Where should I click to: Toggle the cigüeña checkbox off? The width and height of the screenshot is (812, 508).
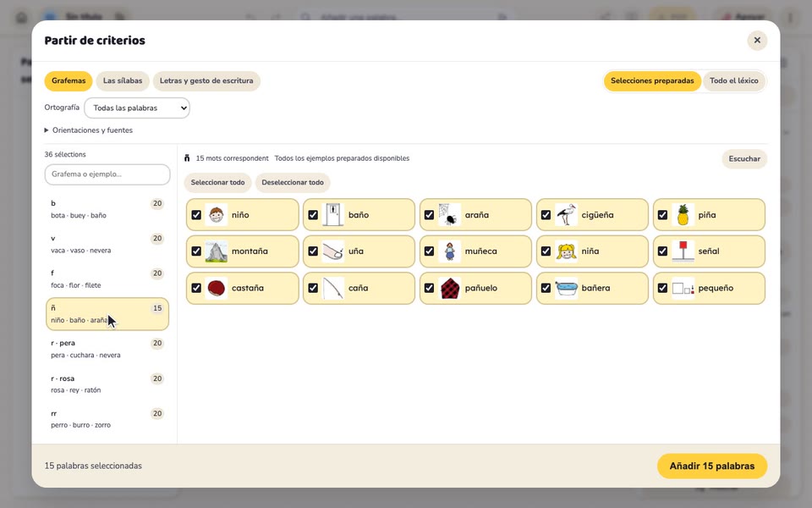point(546,214)
